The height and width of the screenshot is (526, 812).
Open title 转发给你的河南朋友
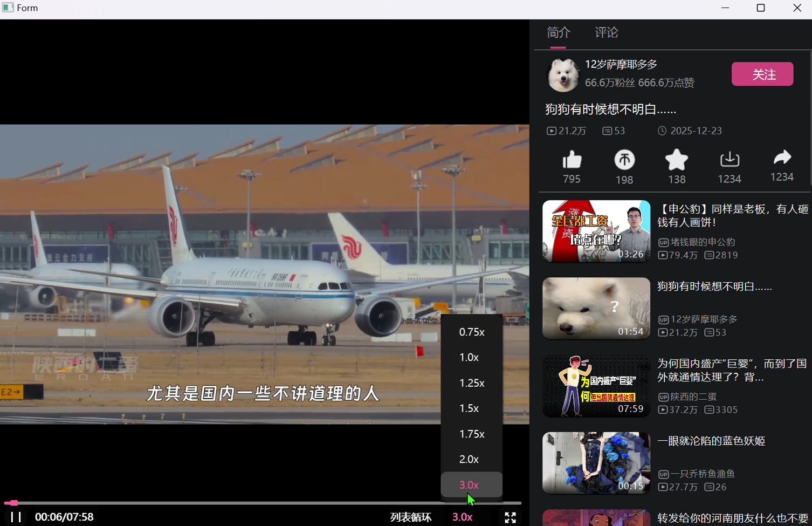click(x=732, y=518)
